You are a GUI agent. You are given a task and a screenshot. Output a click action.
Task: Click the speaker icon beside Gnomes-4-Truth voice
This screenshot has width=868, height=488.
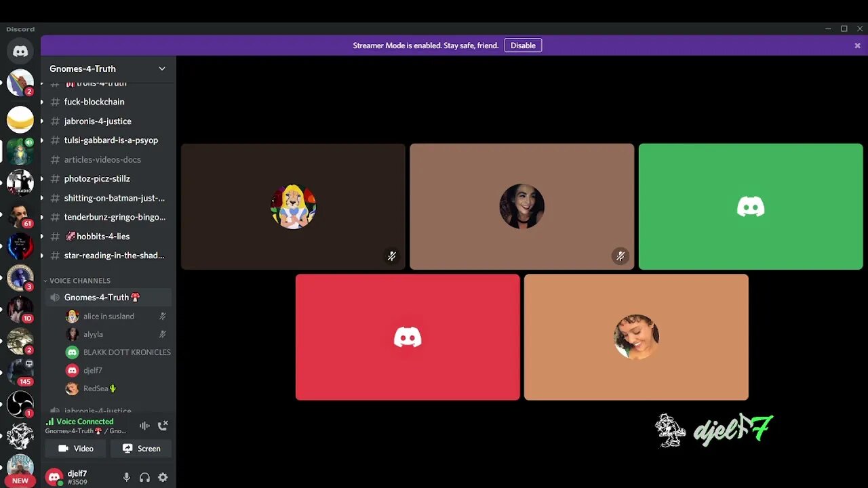click(55, 297)
